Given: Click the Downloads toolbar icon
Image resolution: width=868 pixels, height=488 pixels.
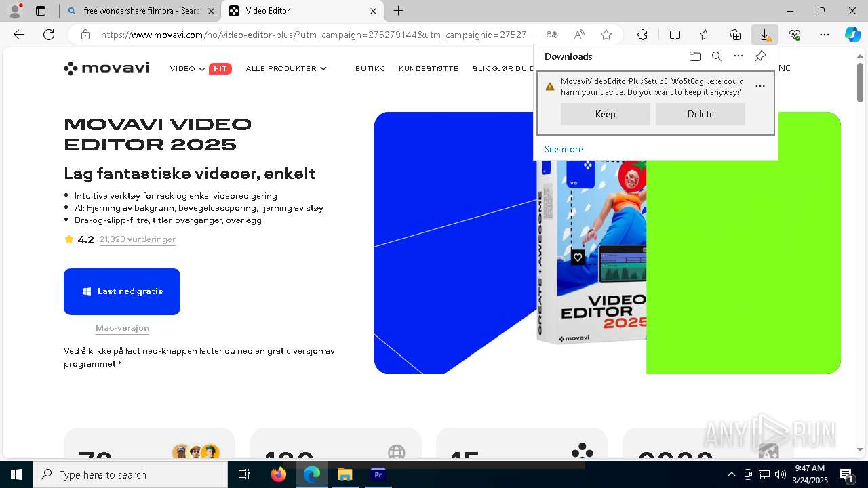Looking at the screenshot, I should [x=765, y=35].
